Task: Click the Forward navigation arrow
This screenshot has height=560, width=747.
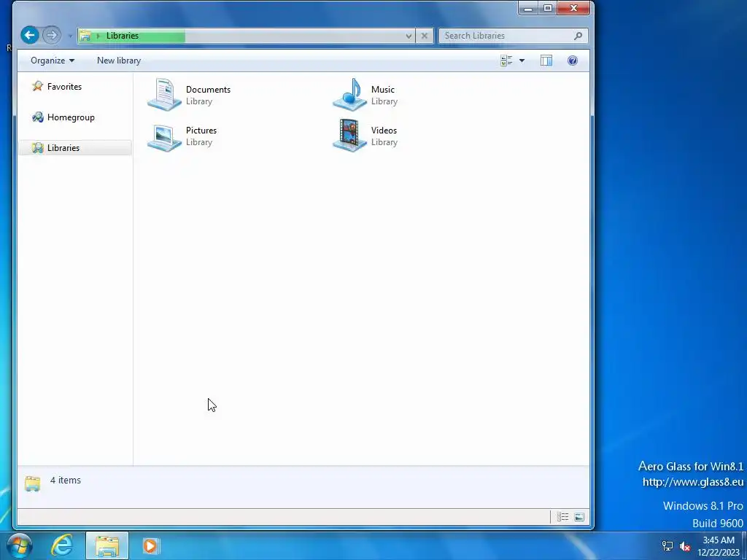Action: 52,35
